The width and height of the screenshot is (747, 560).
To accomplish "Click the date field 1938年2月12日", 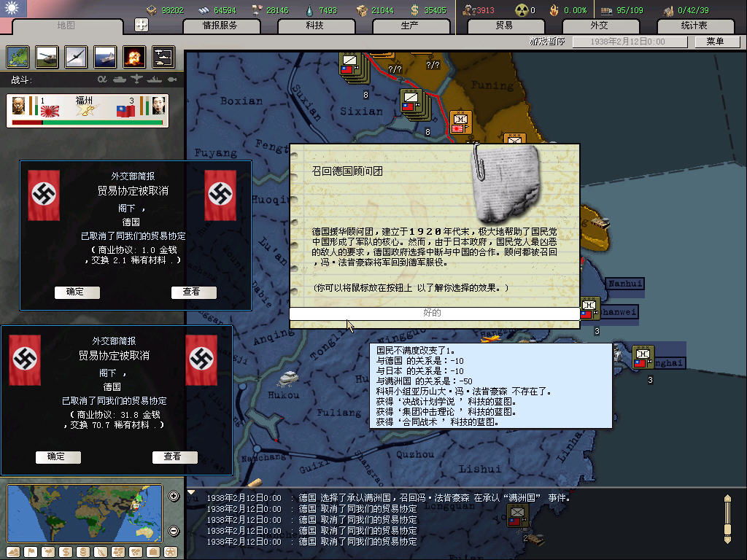I will (630, 42).
